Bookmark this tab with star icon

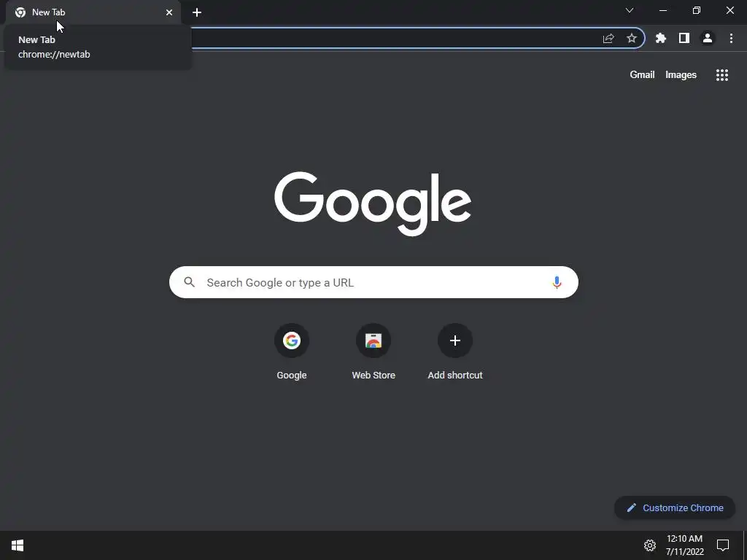click(632, 38)
